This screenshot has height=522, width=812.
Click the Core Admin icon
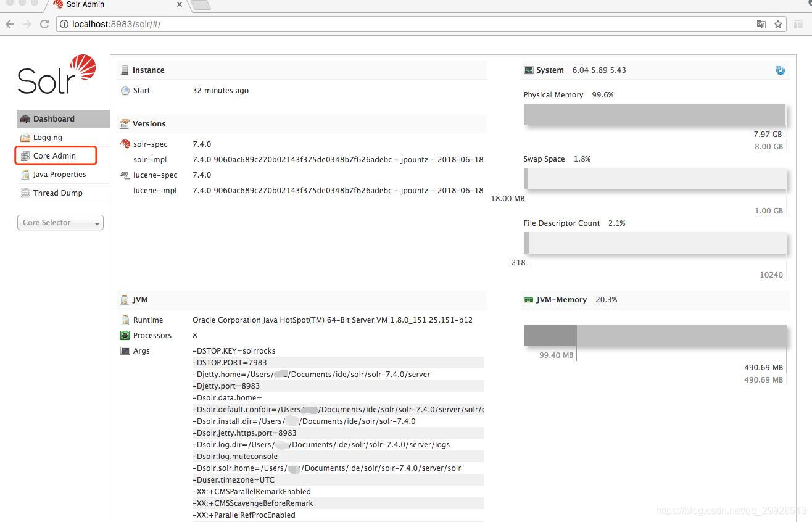coord(25,156)
